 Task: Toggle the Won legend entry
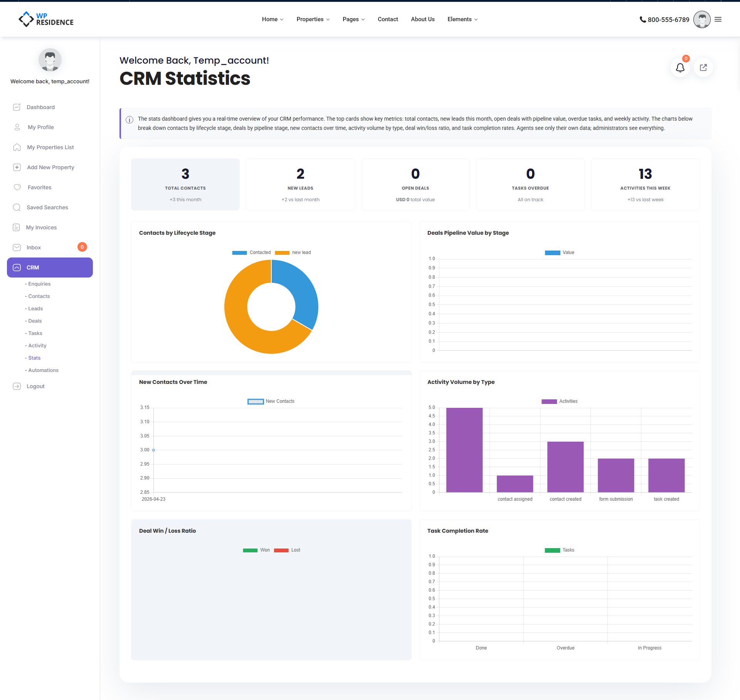pyautogui.click(x=257, y=550)
